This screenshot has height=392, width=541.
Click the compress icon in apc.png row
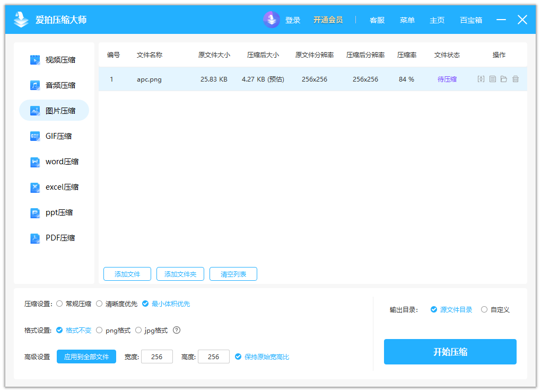pyautogui.click(x=481, y=79)
